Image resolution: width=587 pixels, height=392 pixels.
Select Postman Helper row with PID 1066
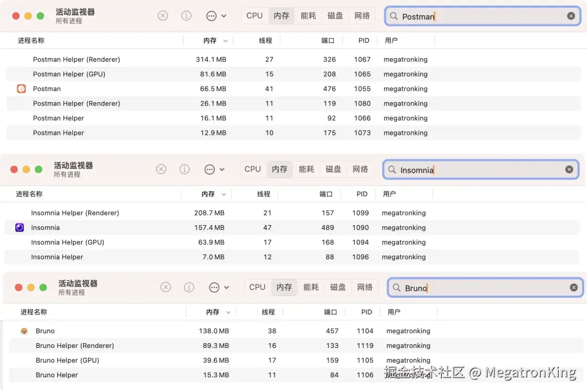point(293,118)
